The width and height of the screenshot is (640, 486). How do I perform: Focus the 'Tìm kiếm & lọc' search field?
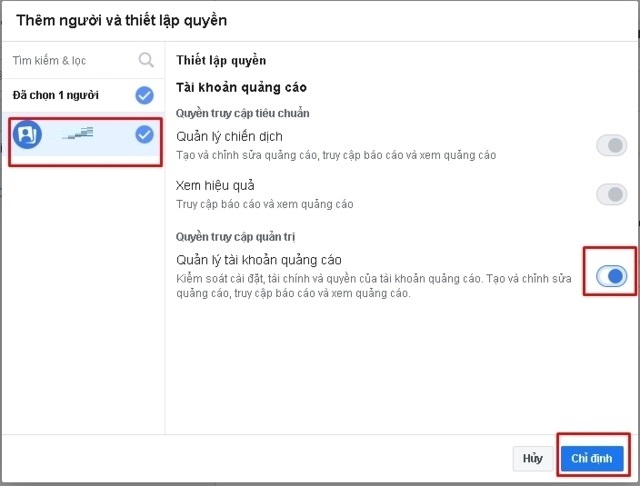(83, 60)
